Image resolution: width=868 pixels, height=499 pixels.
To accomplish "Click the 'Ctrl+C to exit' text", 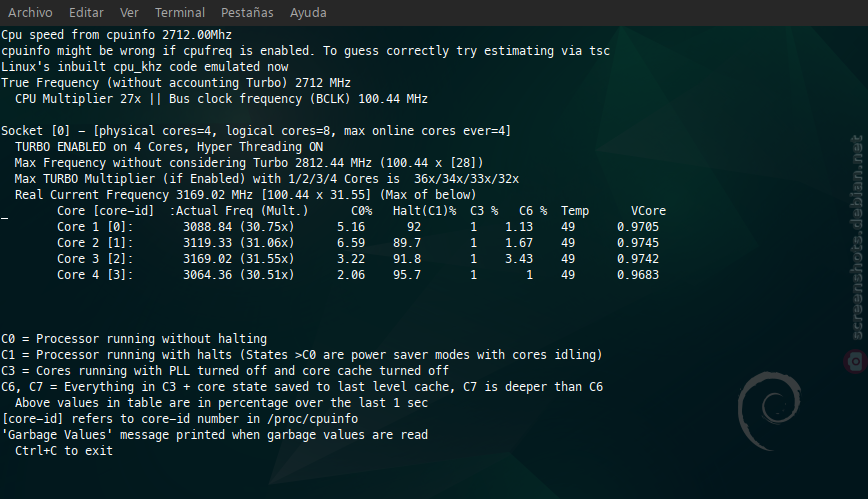I will coord(64,451).
